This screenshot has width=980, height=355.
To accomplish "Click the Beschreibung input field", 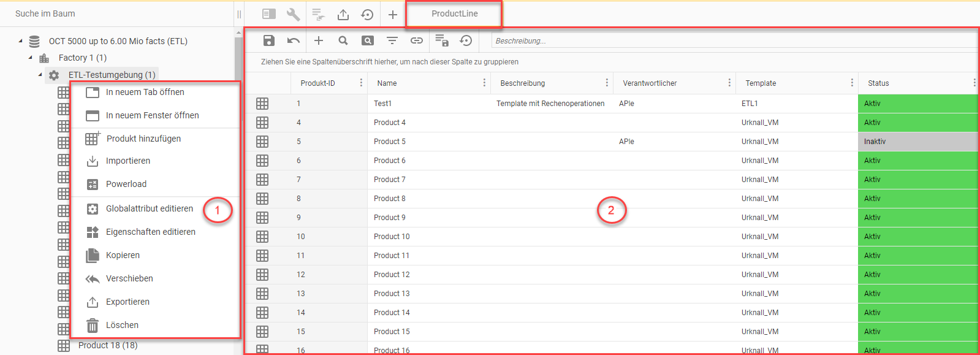I will pos(732,40).
